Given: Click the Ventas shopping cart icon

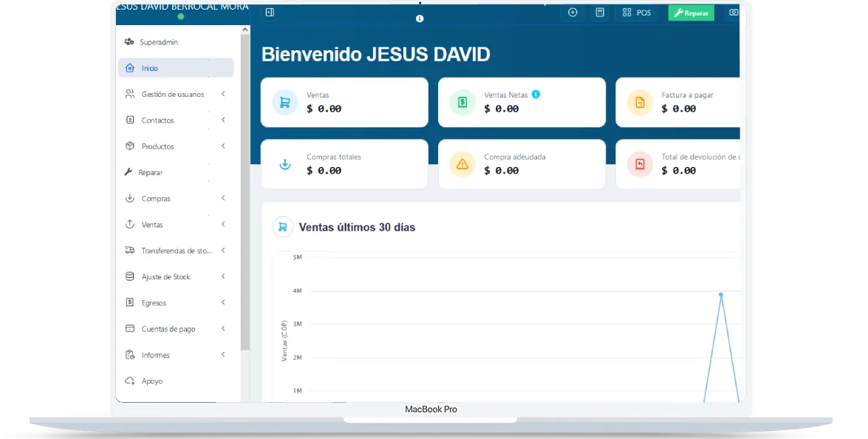Looking at the screenshot, I should point(284,102).
